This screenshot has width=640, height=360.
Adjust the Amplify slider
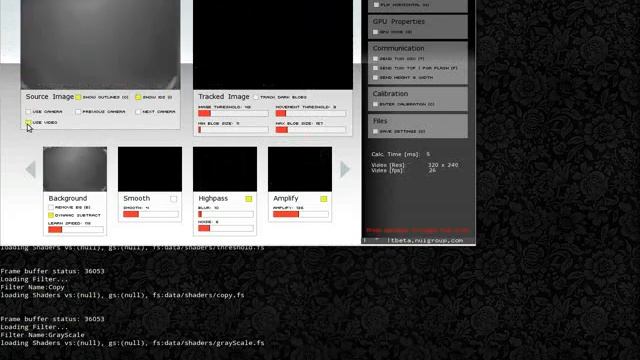[301, 214]
